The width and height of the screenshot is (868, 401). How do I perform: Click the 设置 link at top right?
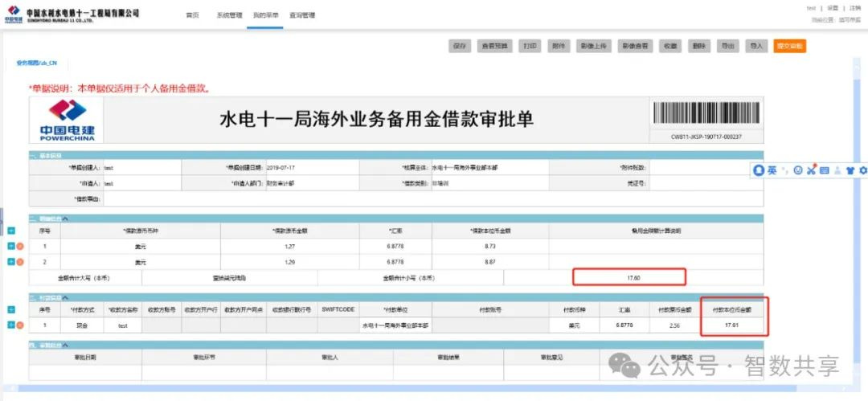[833, 8]
